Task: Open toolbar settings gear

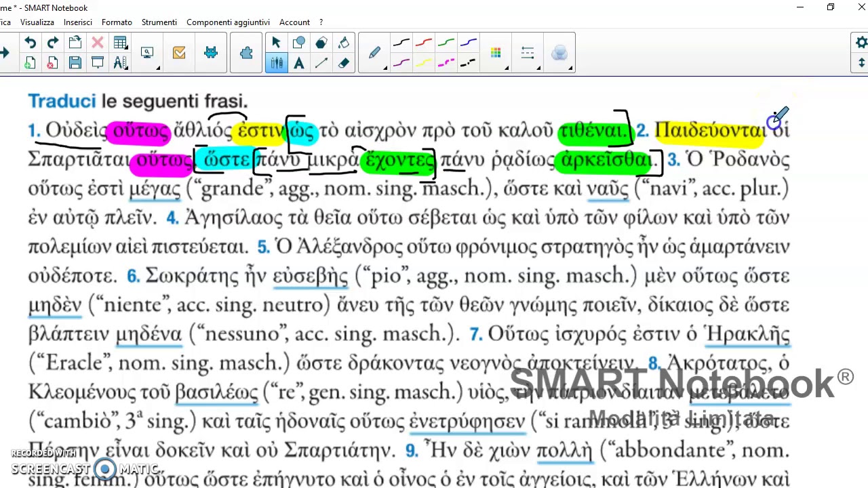Action: (861, 43)
